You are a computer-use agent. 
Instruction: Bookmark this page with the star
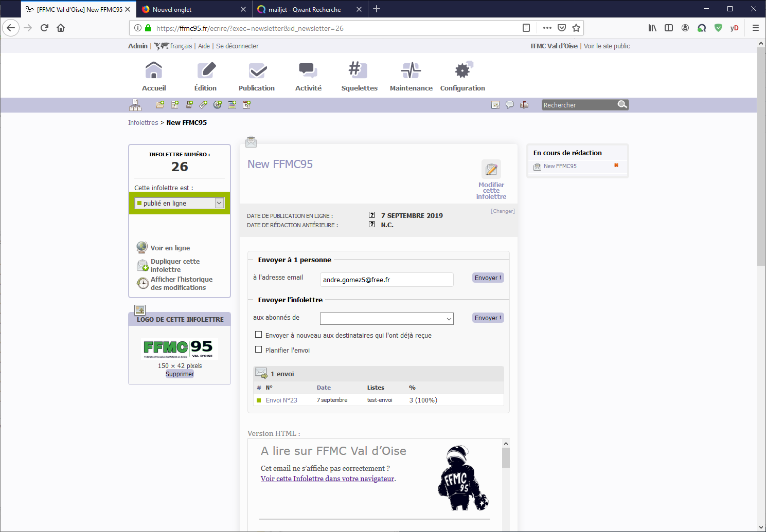pos(576,28)
